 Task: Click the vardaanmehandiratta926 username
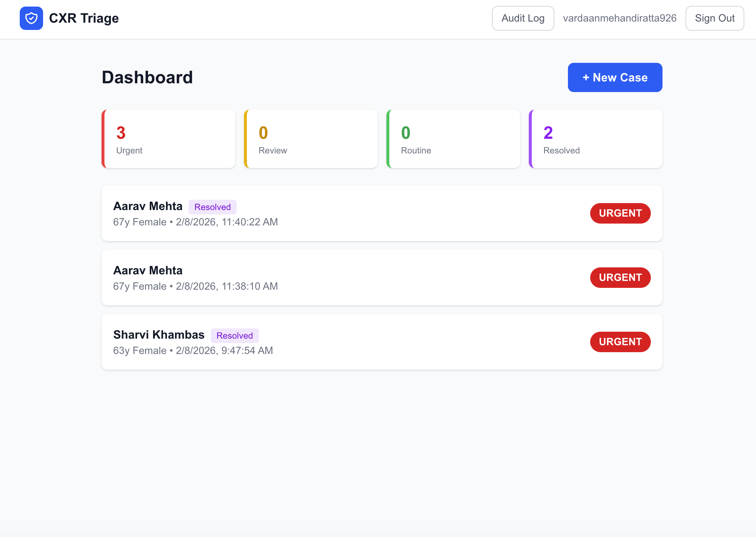tap(619, 18)
